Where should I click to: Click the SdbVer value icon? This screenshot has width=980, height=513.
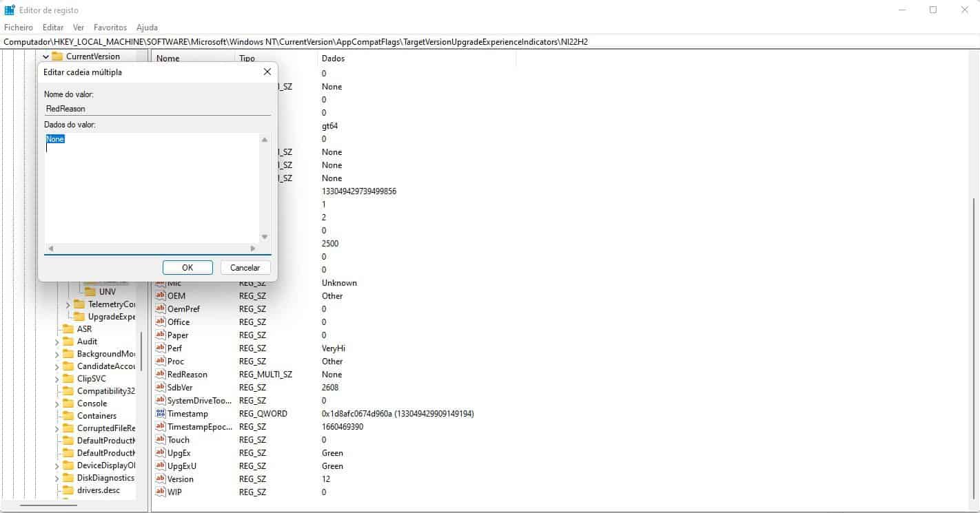[161, 388]
